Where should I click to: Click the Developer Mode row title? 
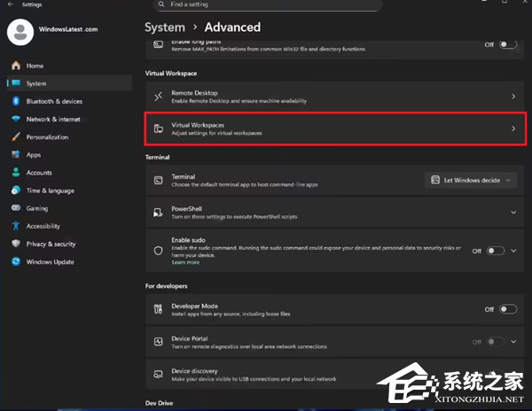195,306
